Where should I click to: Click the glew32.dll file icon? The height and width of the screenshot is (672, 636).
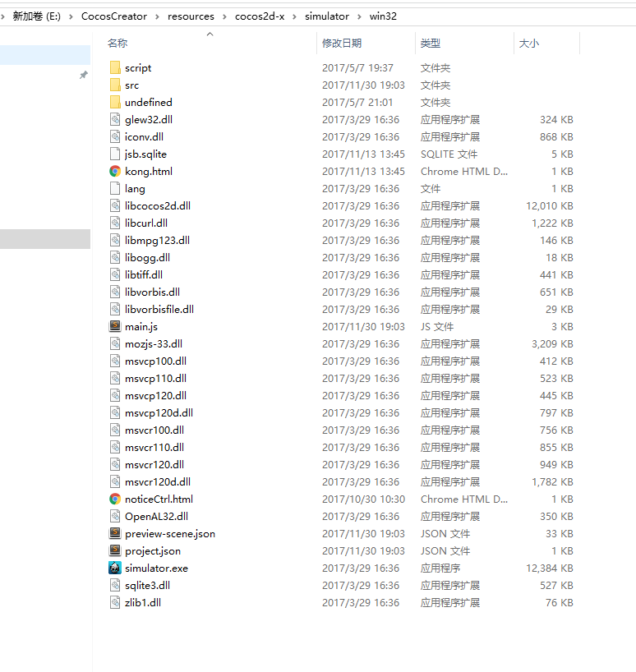click(x=115, y=119)
